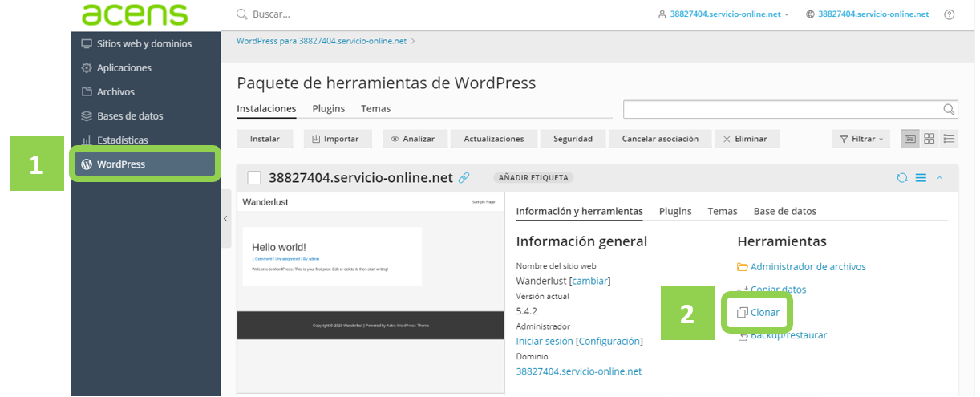Screen dimensions: 980x397
Task: Tick the checkbox beside 38827404.servicio-online.net
Action: 254,178
